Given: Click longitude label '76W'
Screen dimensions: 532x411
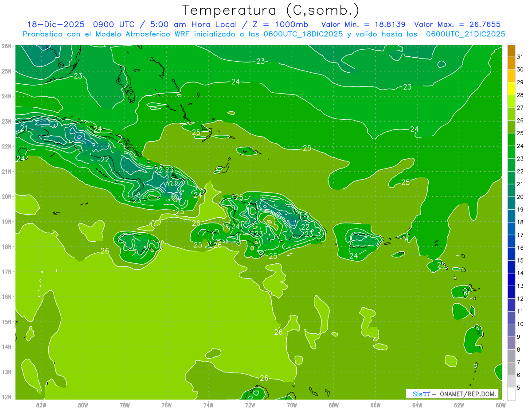Looking at the screenshot, I should (x=167, y=404).
